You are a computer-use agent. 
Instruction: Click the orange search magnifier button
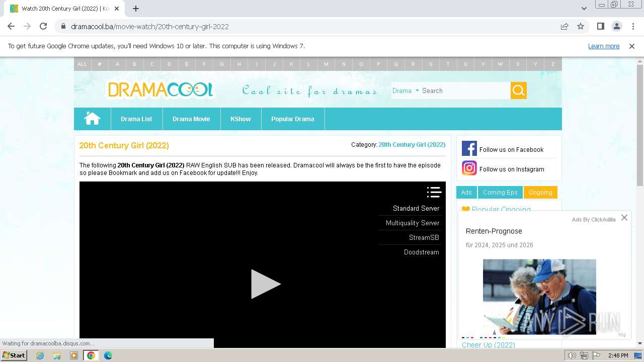[518, 90]
